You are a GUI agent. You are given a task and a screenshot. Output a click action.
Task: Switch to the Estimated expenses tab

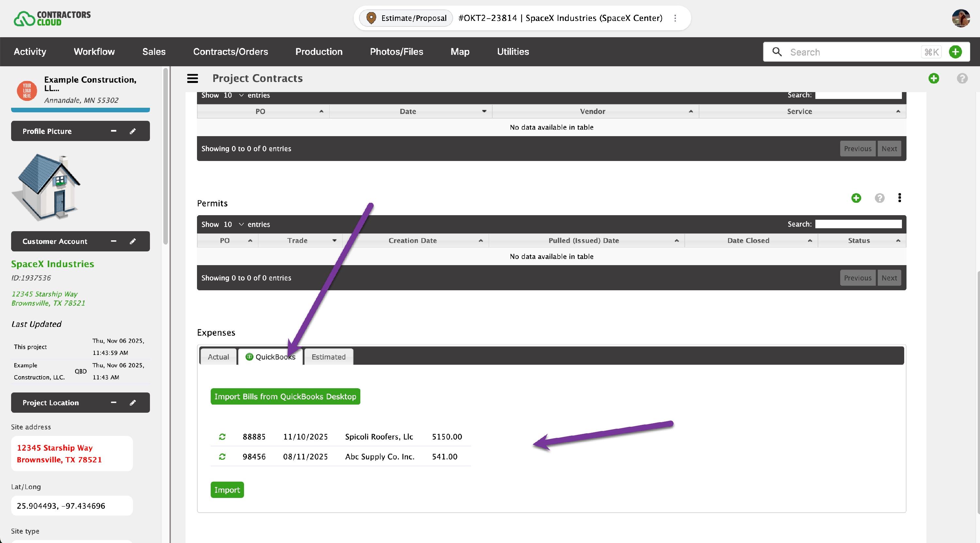tap(328, 357)
